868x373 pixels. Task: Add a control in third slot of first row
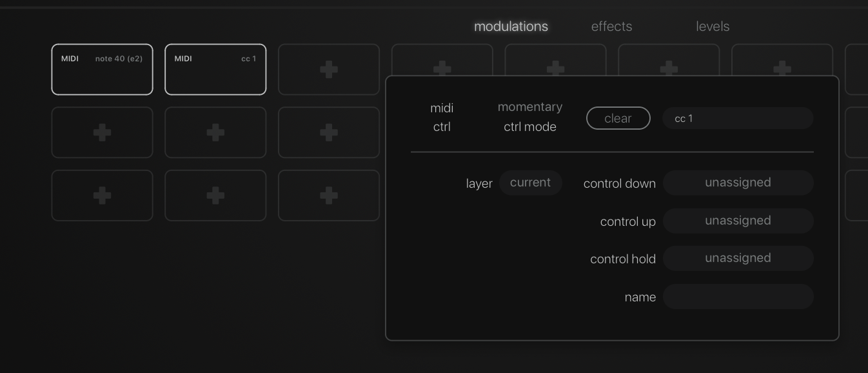[329, 70]
